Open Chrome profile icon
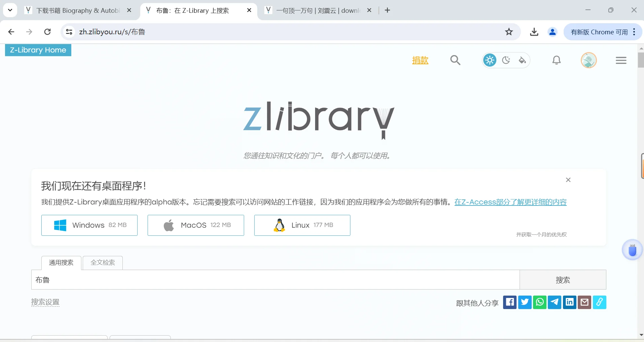The image size is (644, 342). [552, 32]
